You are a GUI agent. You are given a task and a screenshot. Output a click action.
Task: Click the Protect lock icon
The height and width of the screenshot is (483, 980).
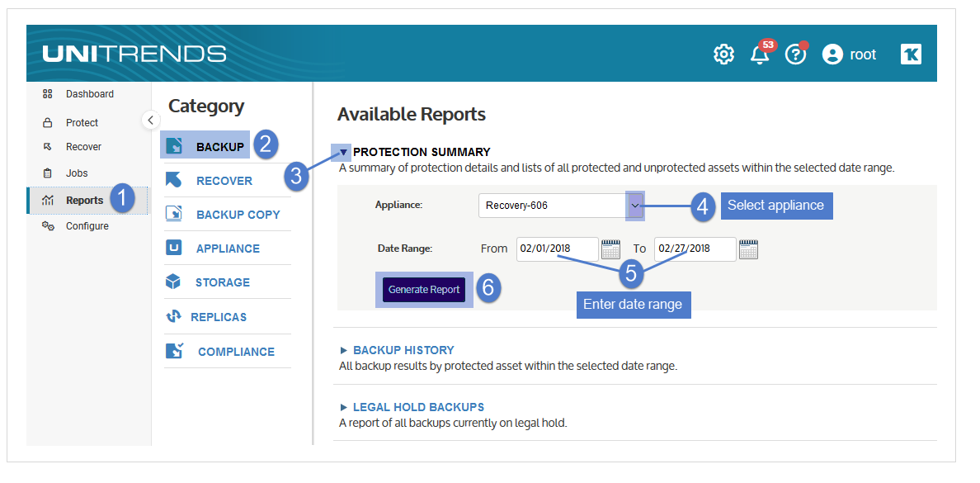[48, 123]
